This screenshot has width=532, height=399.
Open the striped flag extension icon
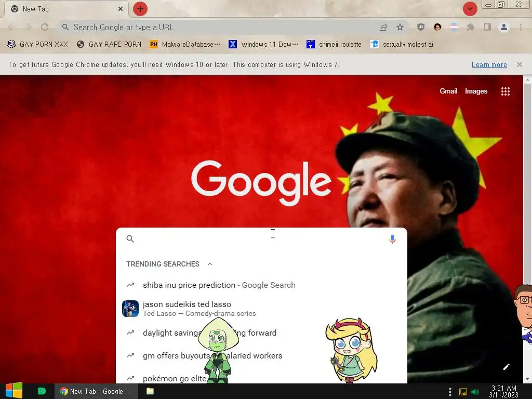pos(454,27)
